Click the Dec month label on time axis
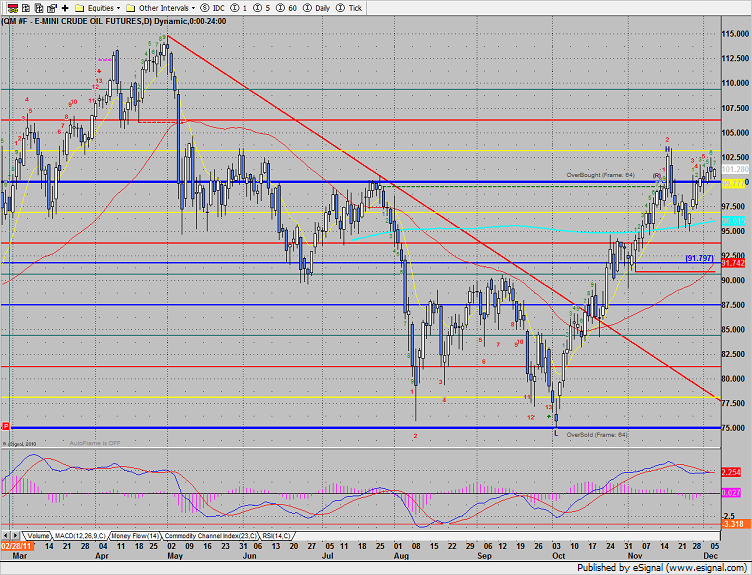Image resolution: width=752 pixels, height=575 pixels. (x=711, y=556)
